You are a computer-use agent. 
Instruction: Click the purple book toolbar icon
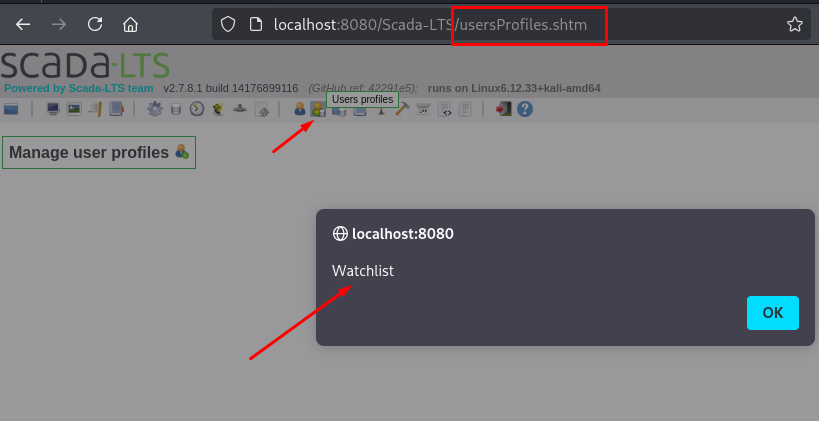click(116, 109)
